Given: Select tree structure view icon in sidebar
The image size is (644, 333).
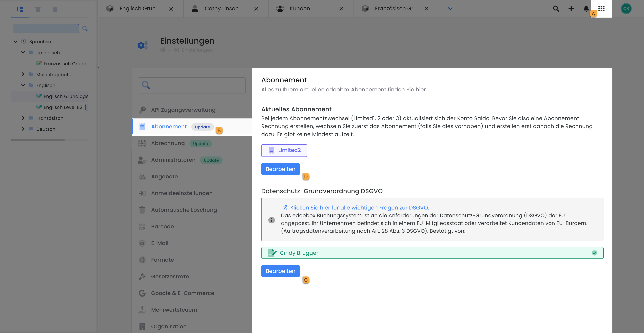Looking at the screenshot, I should click(x=20, y=9).
